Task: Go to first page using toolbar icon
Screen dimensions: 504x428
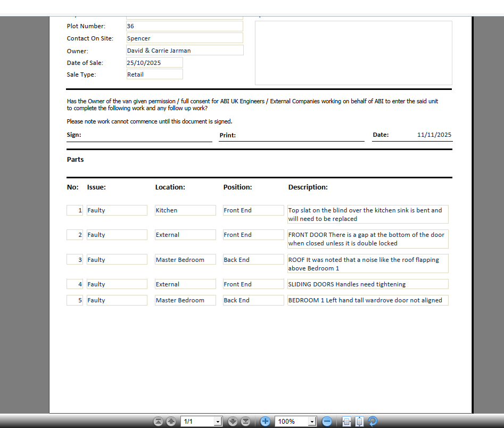Action: click(x=158, y=421)
